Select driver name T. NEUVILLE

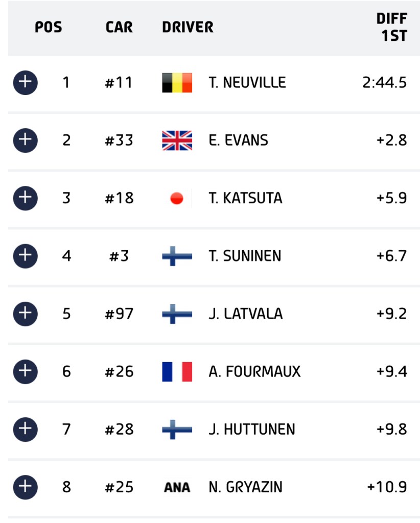(x=247, y=82)
